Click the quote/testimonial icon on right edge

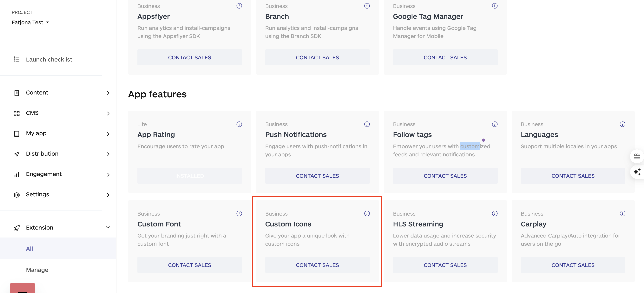pyautogui.click(x=637, y=156)
